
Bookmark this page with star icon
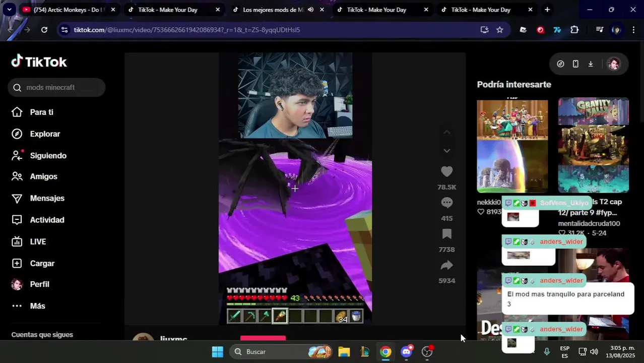499,30
